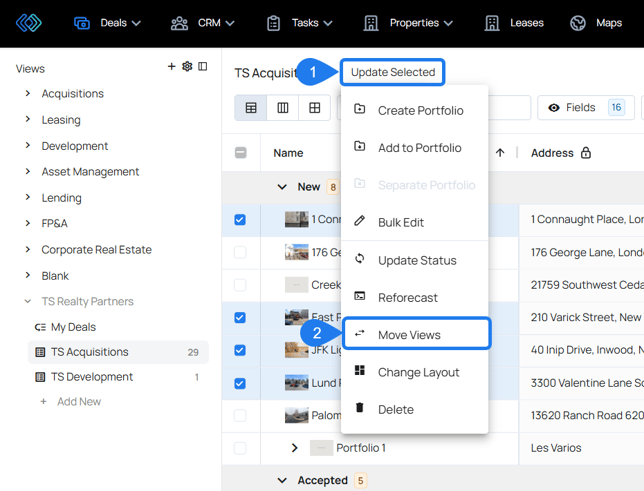The height and width of the screenshot is (491, 644).
Task: Open TS Development view in sidebar
Action: pos(92,377)
